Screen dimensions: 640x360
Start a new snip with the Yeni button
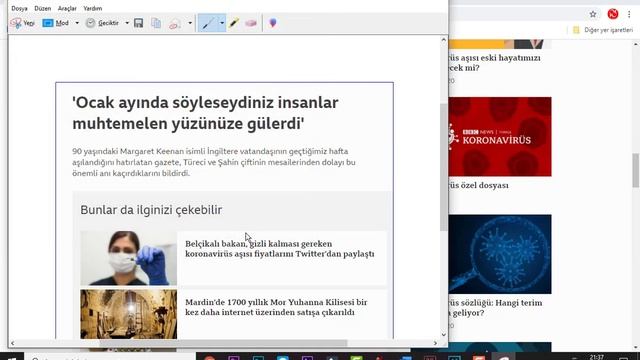22,23
